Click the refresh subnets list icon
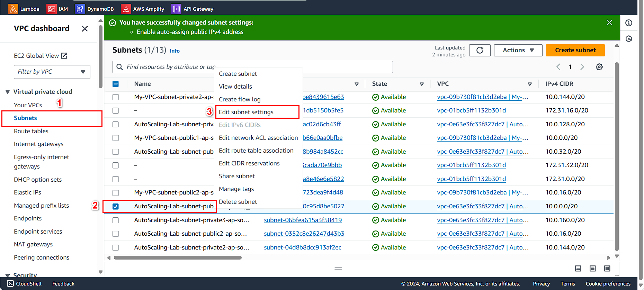Viewport: 644px width, 290px height. coord(480,50)
